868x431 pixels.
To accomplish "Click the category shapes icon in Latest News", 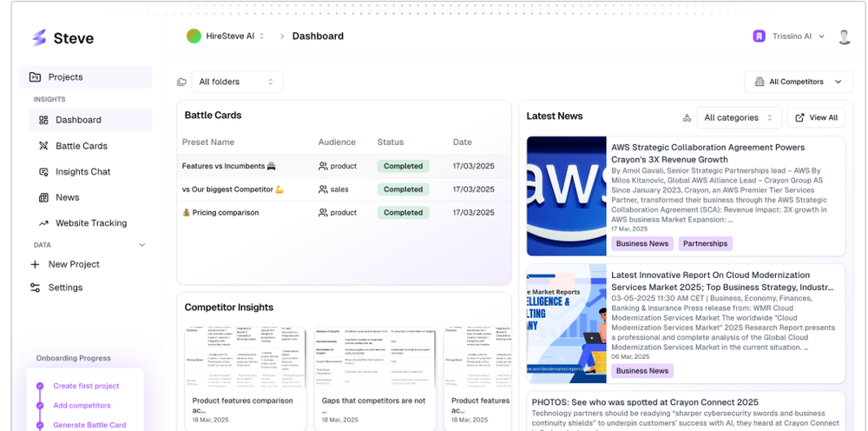I will point(687,118).
